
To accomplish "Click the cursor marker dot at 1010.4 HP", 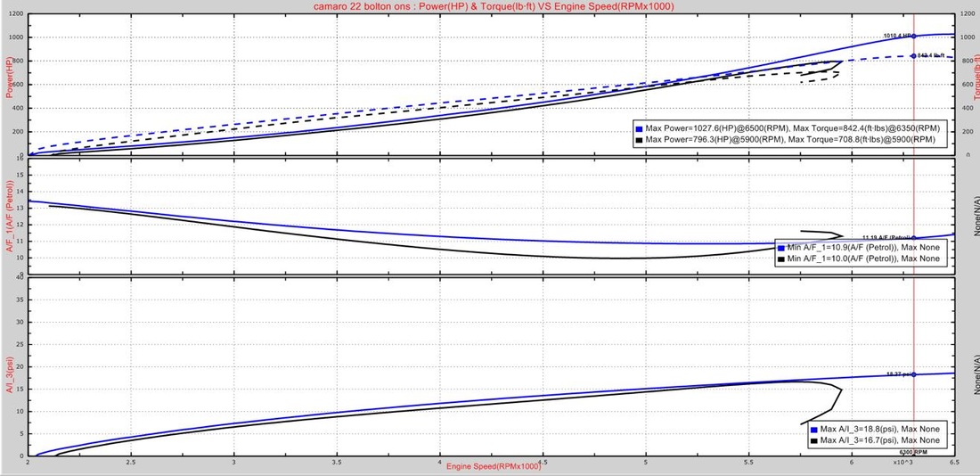I will click(914, 37).
